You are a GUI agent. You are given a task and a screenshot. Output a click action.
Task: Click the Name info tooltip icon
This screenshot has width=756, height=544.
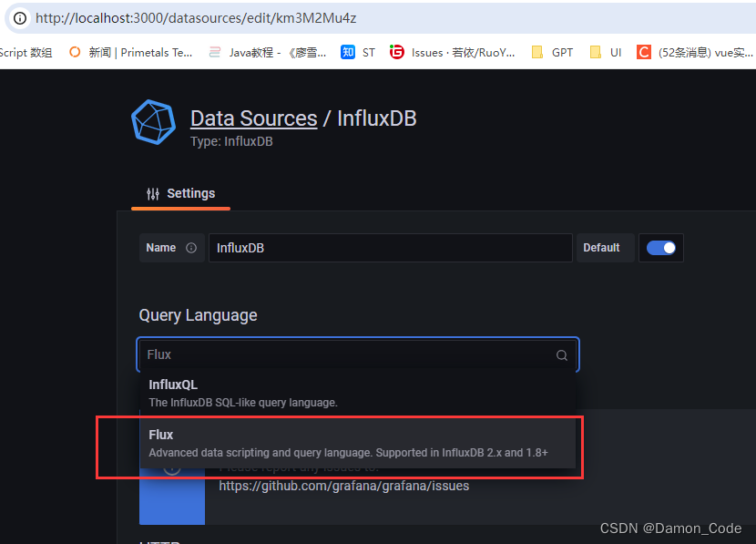point(191,248)
